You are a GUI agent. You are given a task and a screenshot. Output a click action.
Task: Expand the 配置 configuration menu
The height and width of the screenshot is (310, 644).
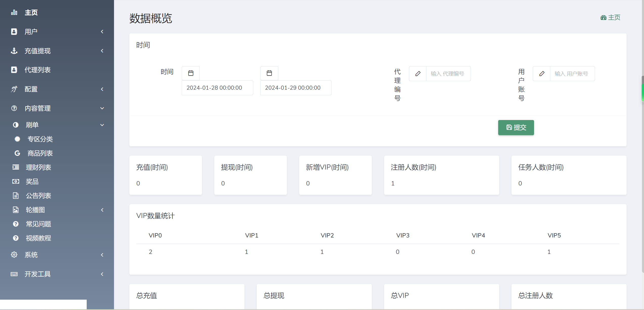pos(57,89)
